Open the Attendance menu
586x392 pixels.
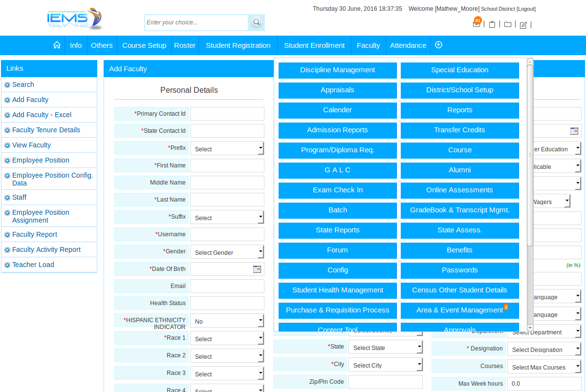click(408, 45)
